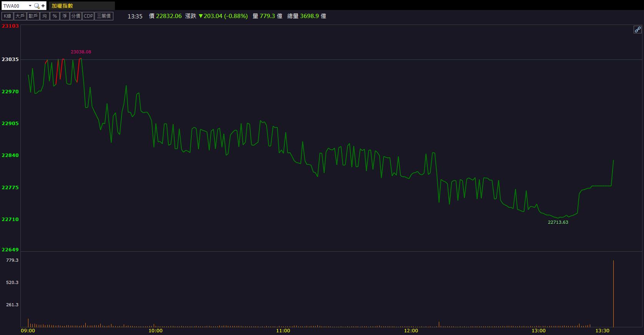Toggle the 大戶 indicator button
The width and height of the screenshot is (644, 335).
point(20,16)
